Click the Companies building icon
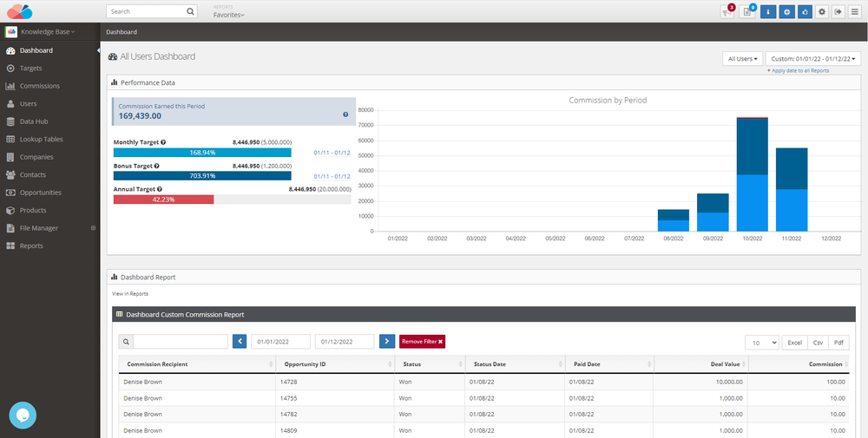This screenshot has width=868, height=438. tap(10, 157)
